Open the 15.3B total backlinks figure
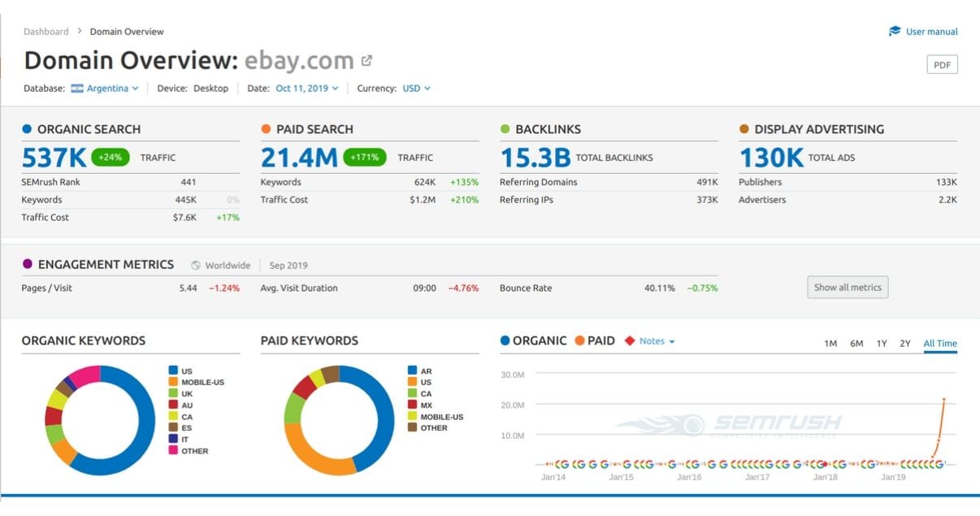Image resolution: width=980 pixels, height=516 pixels. (x=535, y=158)
